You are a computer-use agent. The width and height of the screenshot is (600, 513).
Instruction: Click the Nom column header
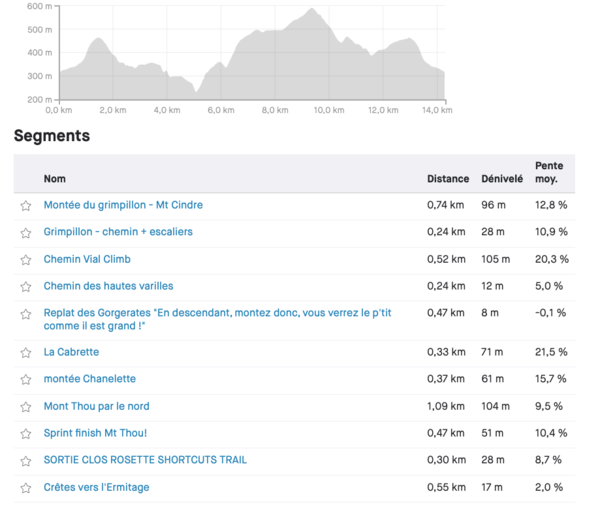click(x=54, y=179)
